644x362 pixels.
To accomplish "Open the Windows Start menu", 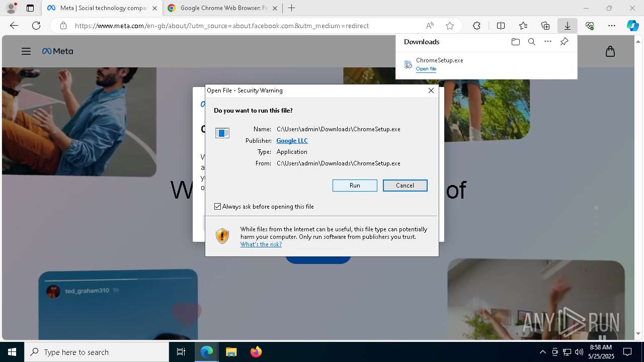I will [x=12, y=352].
